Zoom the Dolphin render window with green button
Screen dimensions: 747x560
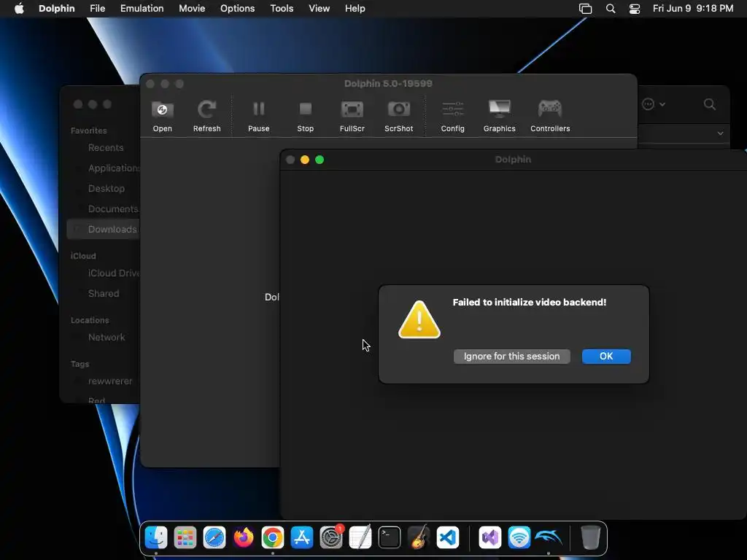(x=320, y=160)
